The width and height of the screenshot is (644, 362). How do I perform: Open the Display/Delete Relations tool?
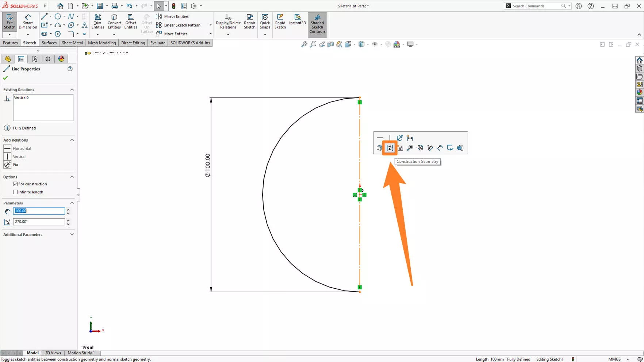tap(228, 21)
